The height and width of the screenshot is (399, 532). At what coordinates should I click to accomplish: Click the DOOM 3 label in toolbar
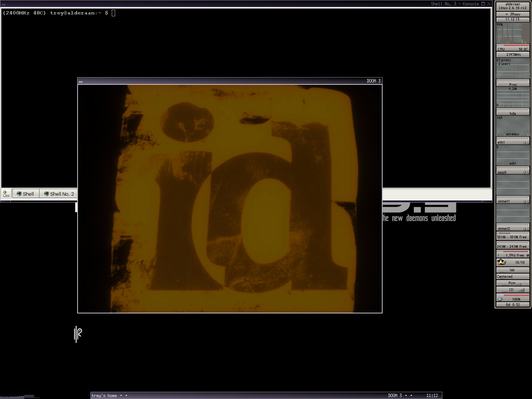[x=395, y=396]
